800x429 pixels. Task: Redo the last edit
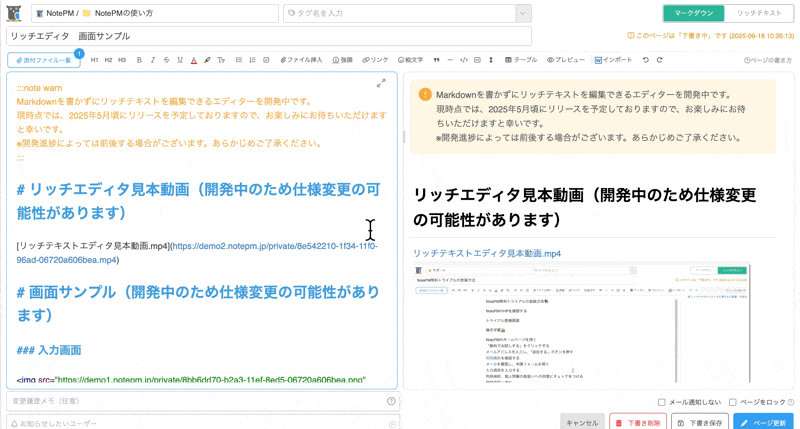coord(660,60)
